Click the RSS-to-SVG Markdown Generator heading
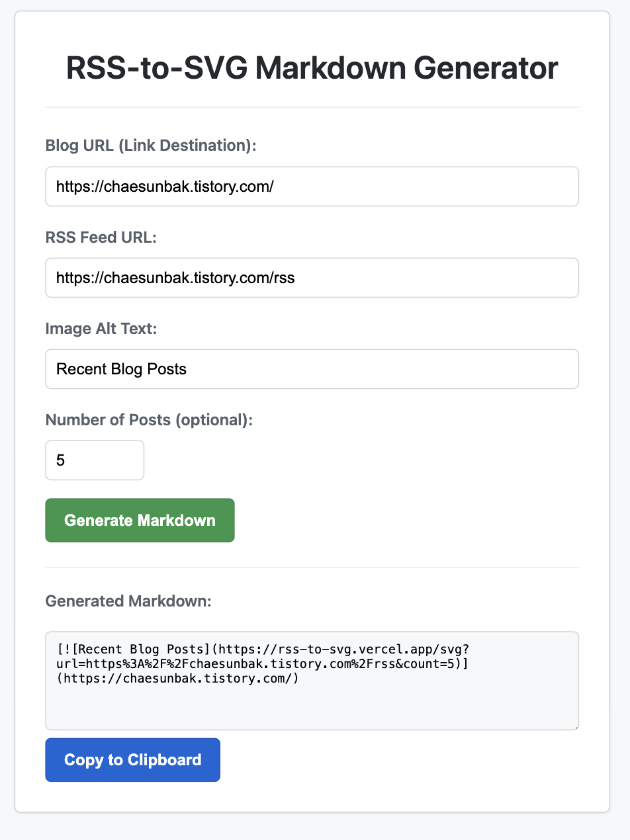 [x=312, y=69]
